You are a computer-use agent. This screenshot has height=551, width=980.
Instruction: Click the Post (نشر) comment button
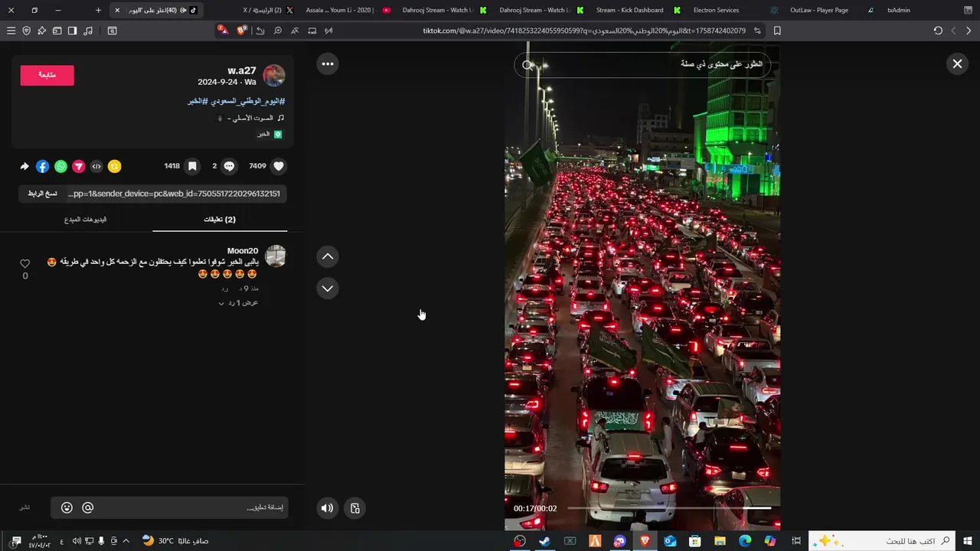pyautogui.click(x=25, y=507)
